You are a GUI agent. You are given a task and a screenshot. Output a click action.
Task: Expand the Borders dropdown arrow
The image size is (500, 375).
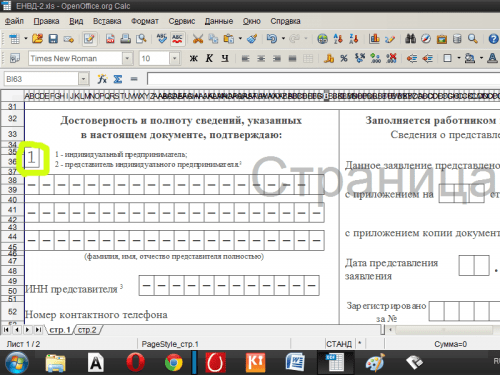point(459,58)
